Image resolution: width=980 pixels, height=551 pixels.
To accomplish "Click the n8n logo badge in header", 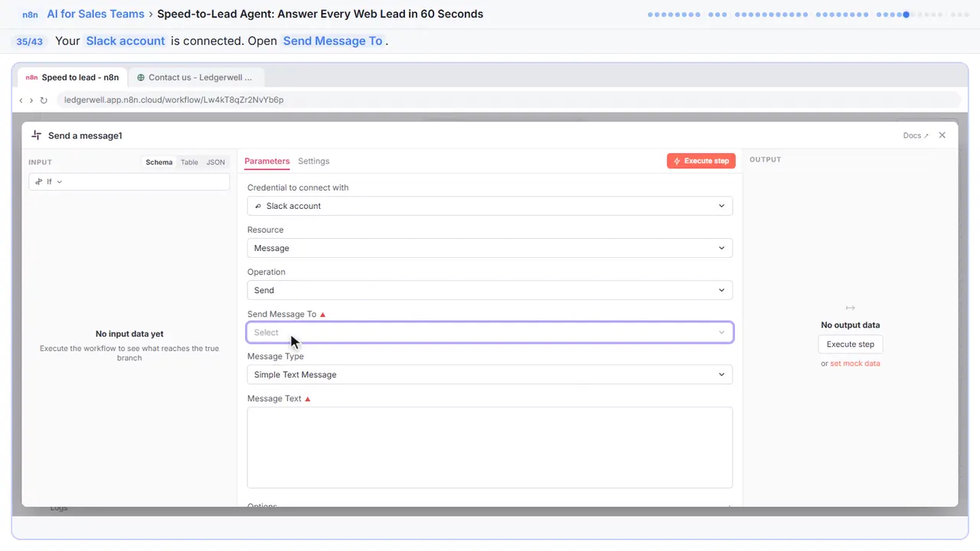I will tap(30, 14).
